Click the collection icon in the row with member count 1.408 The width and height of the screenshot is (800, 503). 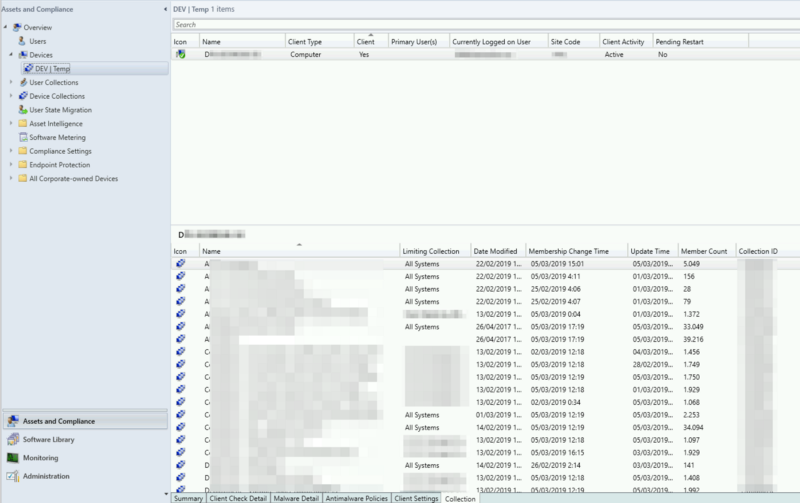[x=181, y=477]
